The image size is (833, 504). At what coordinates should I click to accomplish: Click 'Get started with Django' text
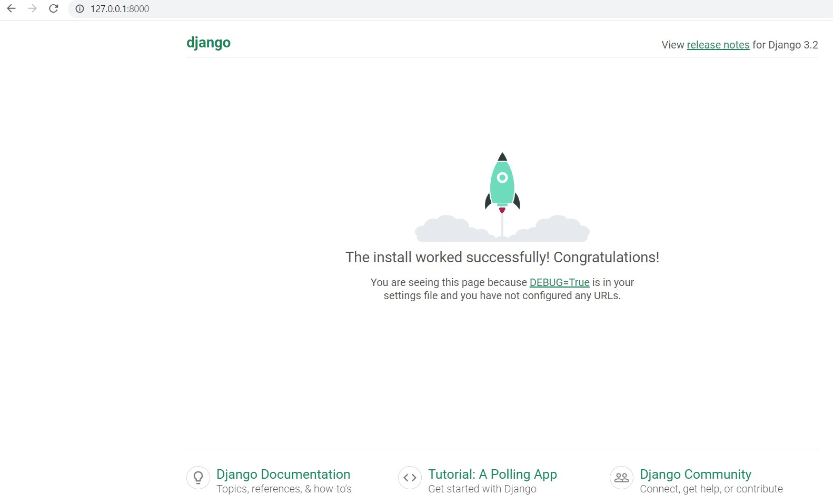(x=482, y=489)
